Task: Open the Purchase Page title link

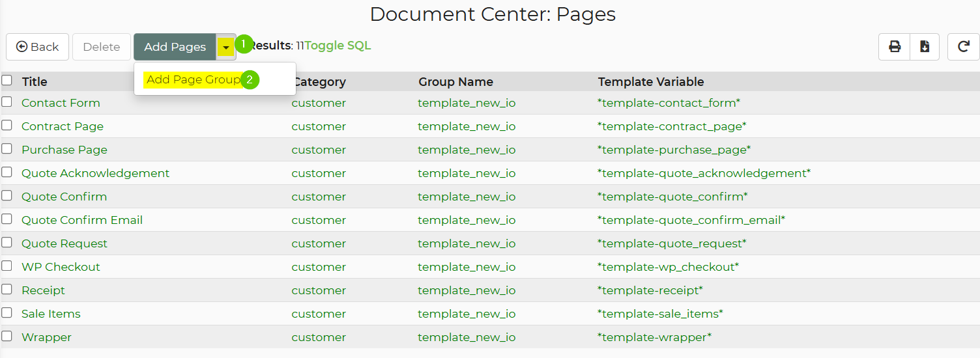Action: click(65, 150)
